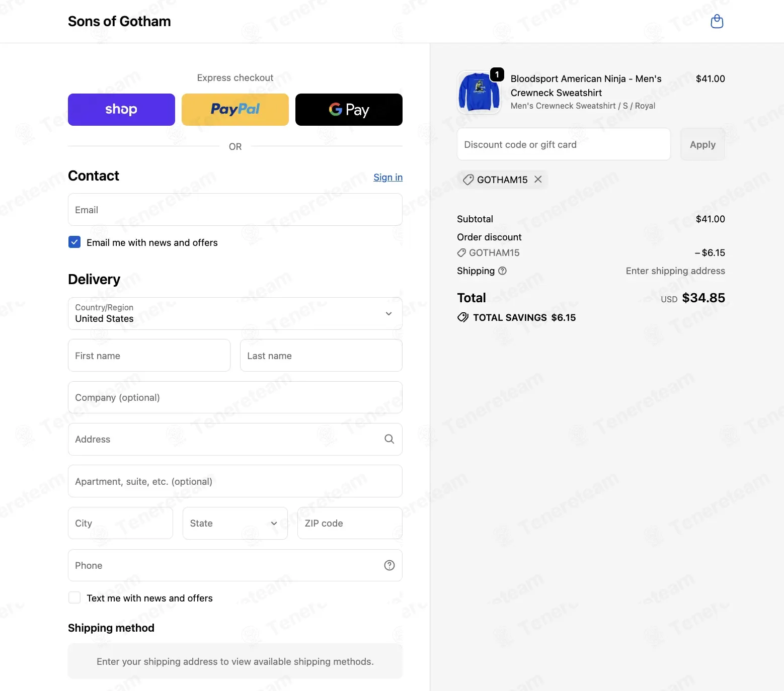The image size is (784, 691).
Task: Focus the ZIP code field
Action: point(350,523)
